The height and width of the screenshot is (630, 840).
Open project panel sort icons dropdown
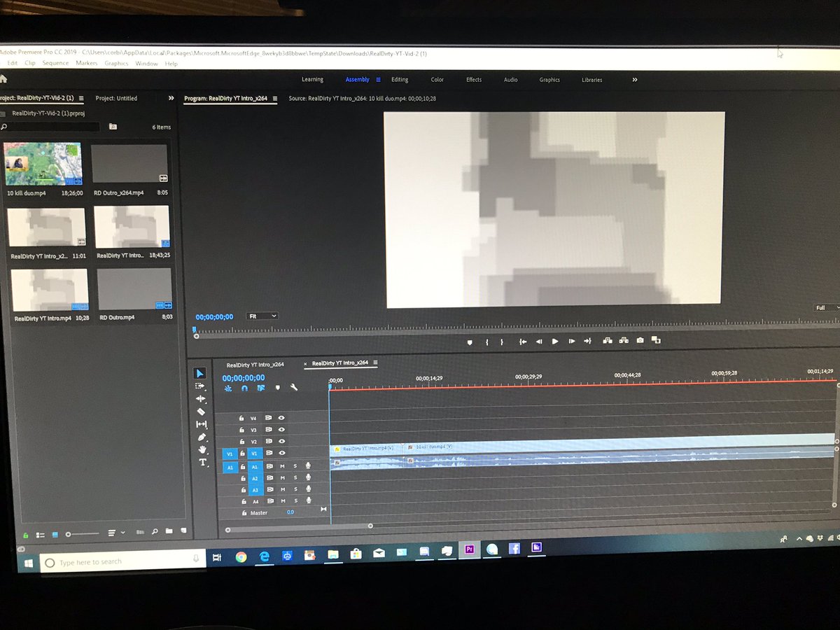pos(116,533)
